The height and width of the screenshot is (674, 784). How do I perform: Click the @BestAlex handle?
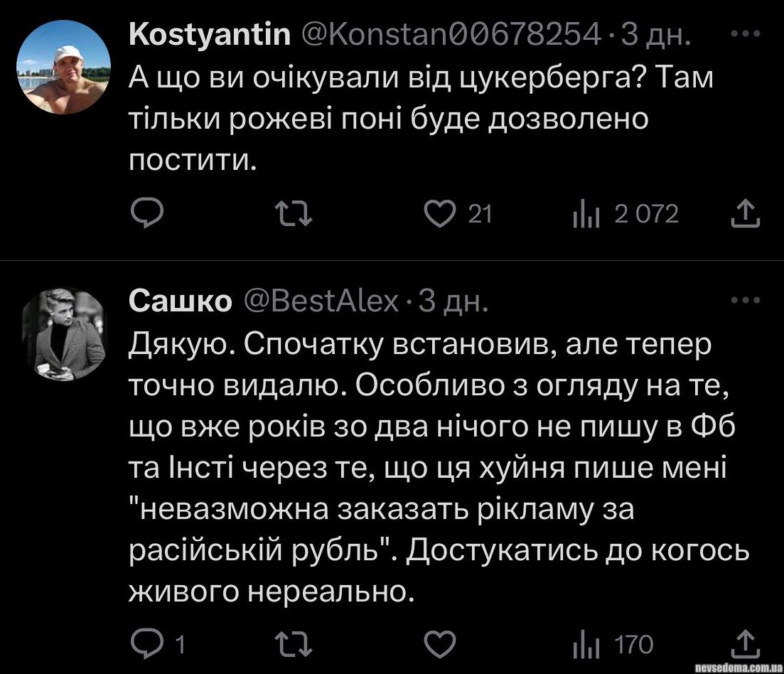tap(321, 302)
